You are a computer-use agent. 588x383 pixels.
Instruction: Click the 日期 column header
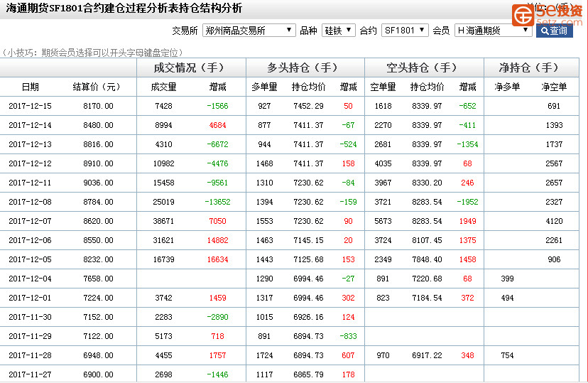30,87
